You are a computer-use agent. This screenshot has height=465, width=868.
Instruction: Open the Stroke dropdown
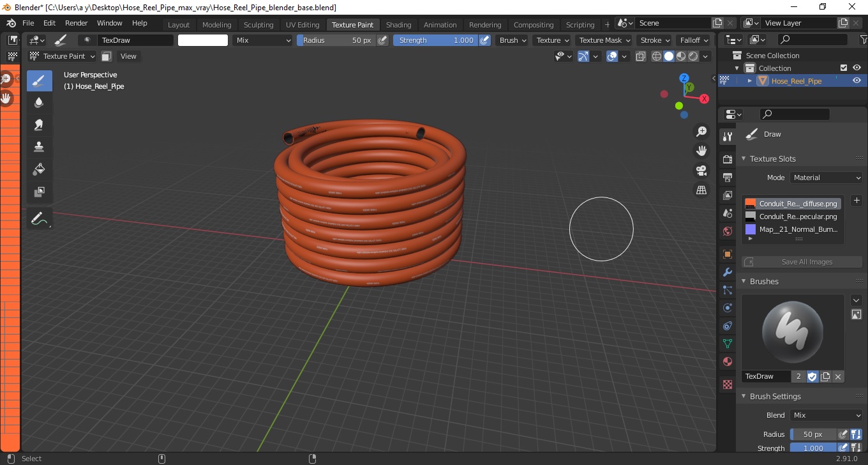click(655, 40)
